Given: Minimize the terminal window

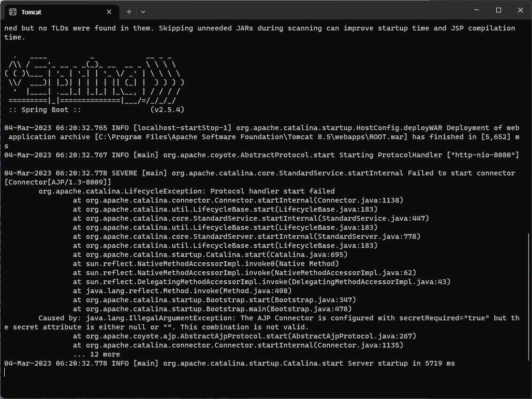Looking at the screenshot, I should 476,10.
